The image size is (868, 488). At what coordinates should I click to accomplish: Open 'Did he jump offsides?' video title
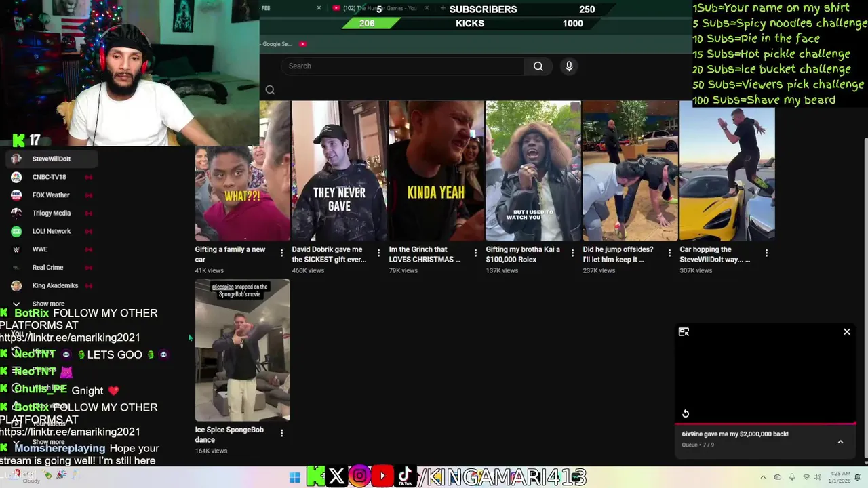coord(618,254)
